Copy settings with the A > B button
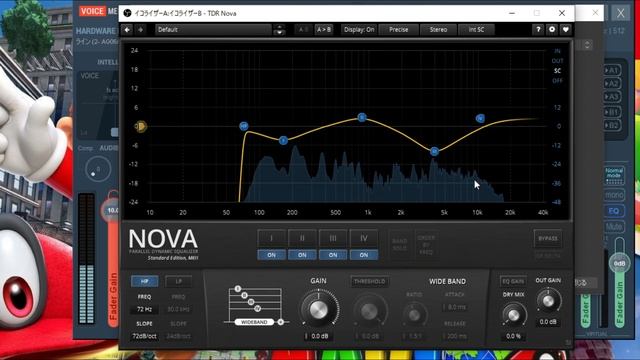 324,29
